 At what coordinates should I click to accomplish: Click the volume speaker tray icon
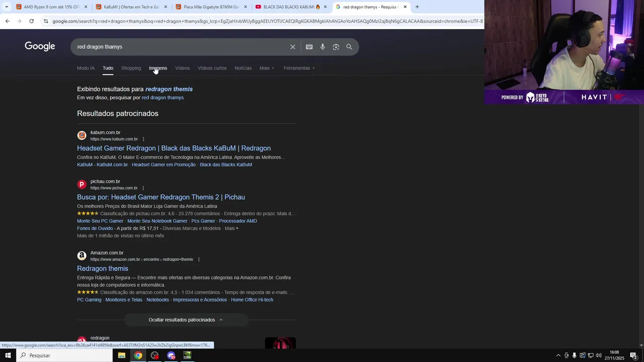tap(598, 355)
